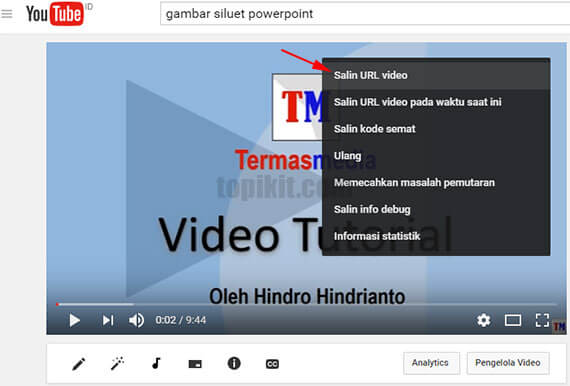Select 'Salin kode semat' menu entry
Image resolution: width=570 pixels, height=386 pixels.
[x=436, y=129]
